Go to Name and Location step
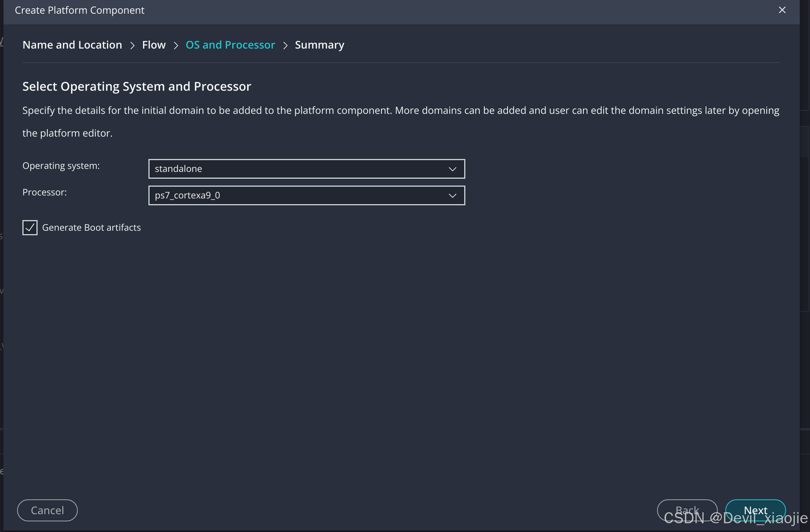This screenshot has width=810, height=532. tap(72, 45)
